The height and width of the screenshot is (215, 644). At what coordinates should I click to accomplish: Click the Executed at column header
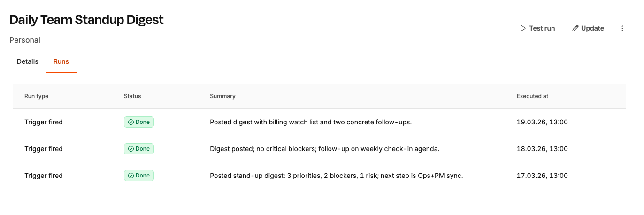[x=532, y=96]
